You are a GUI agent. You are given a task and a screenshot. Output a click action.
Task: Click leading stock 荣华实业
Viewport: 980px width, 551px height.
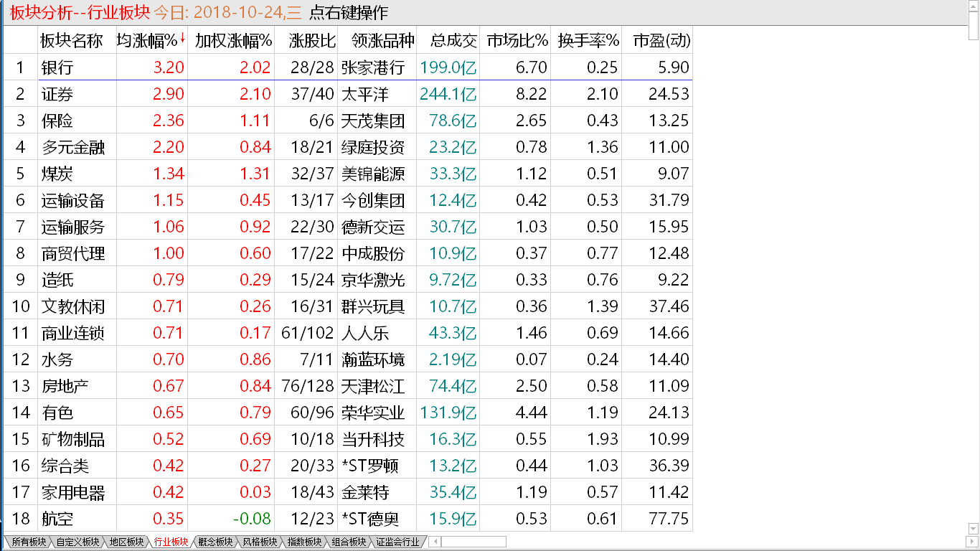[373, 413]
